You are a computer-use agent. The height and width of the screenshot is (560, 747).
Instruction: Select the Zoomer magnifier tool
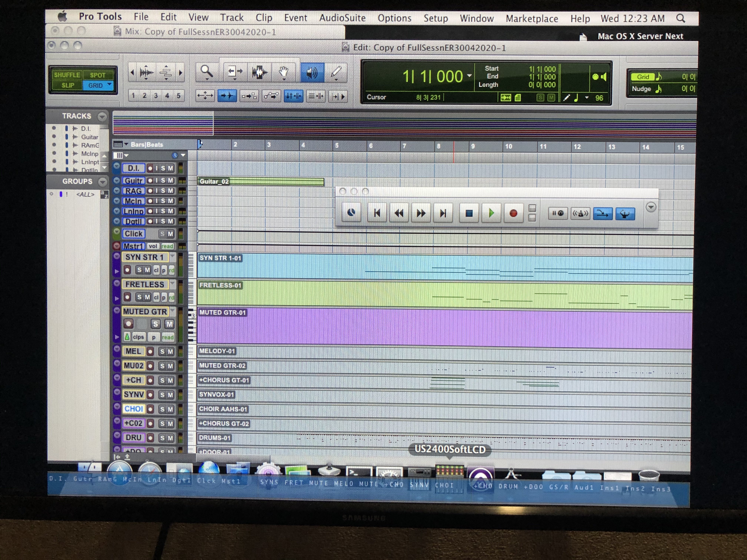pyautogui.click(x=206, y=72)
